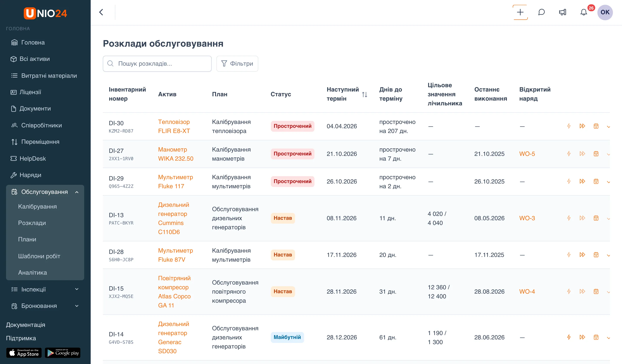Click the fast-forward icon for DI-28 row
The image size is (622, 364).
pyautogui.click(x=582, y=255)
